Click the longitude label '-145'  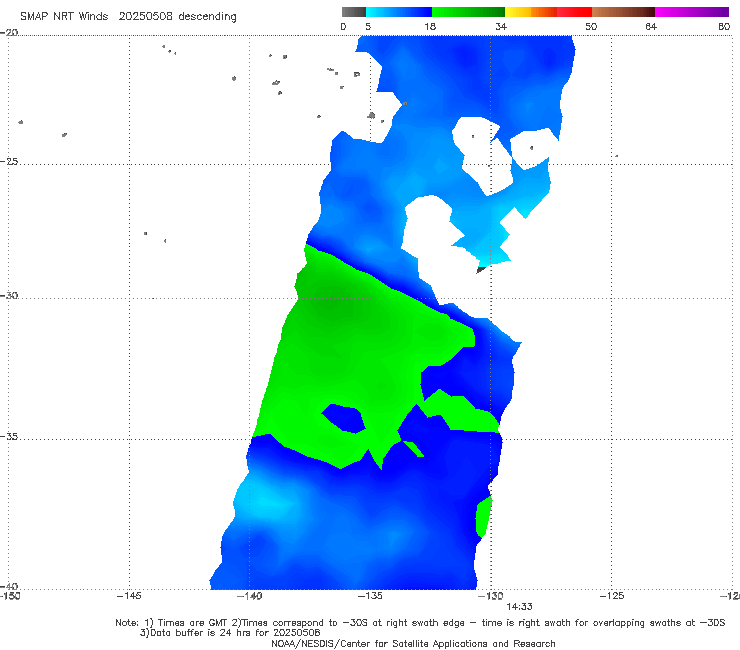point(129,596)
